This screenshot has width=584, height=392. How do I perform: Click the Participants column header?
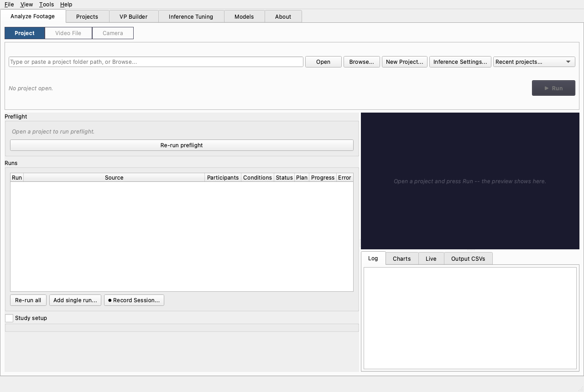pyautogui.click(x=223, y=178)
